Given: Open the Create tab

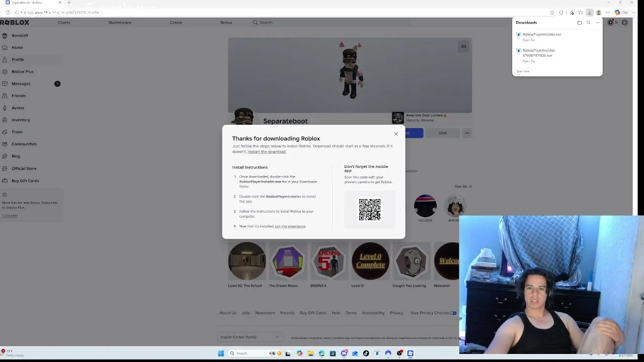Looking at the screenshot, I should 176,23.
